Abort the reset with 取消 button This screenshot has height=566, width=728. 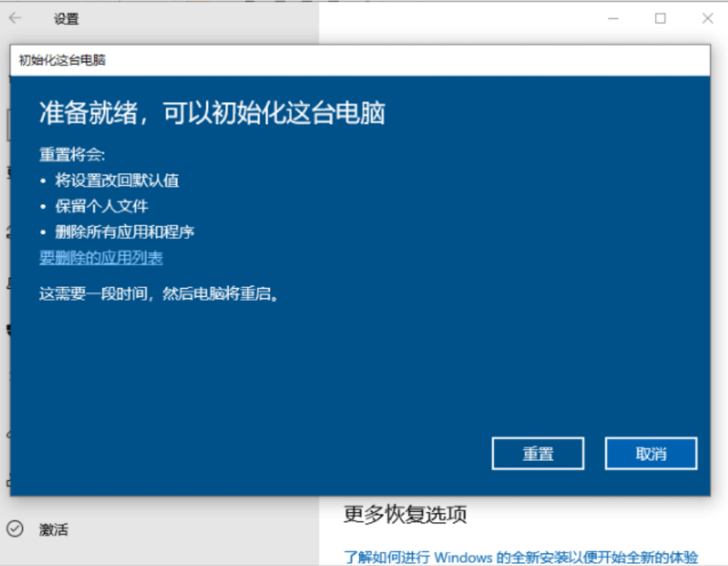pos(651,454)
